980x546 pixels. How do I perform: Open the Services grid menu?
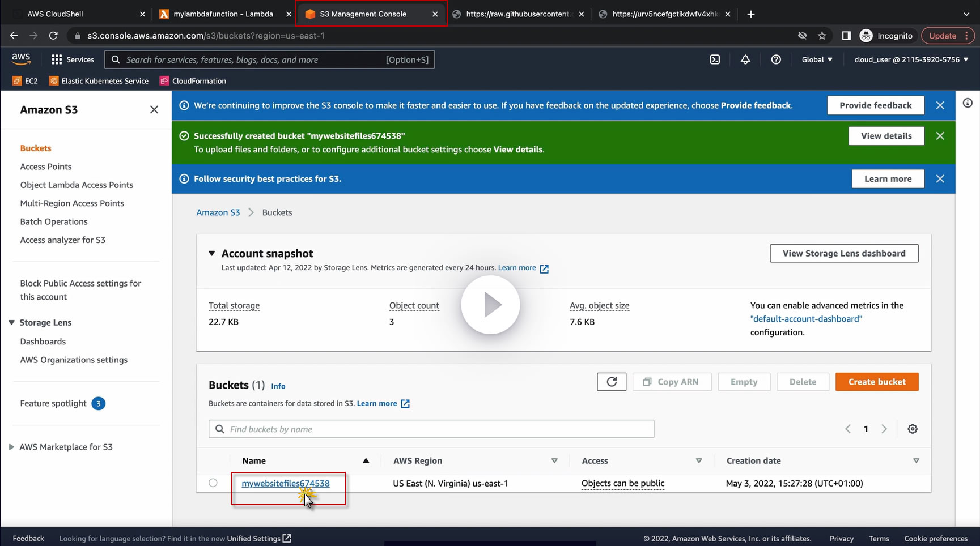pos(73,59)
